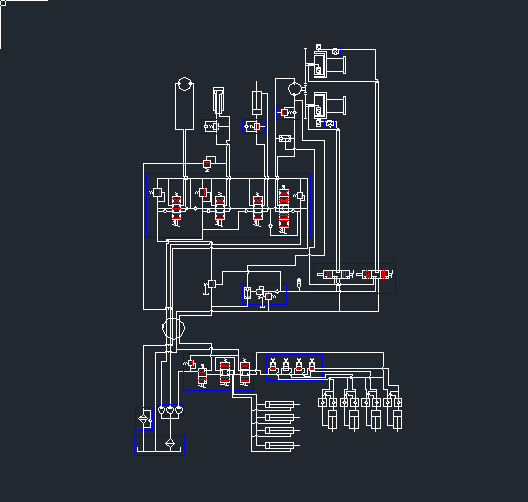
Task: Click the return filter symbol in the small blue box
Action: [x=144, y=419]
